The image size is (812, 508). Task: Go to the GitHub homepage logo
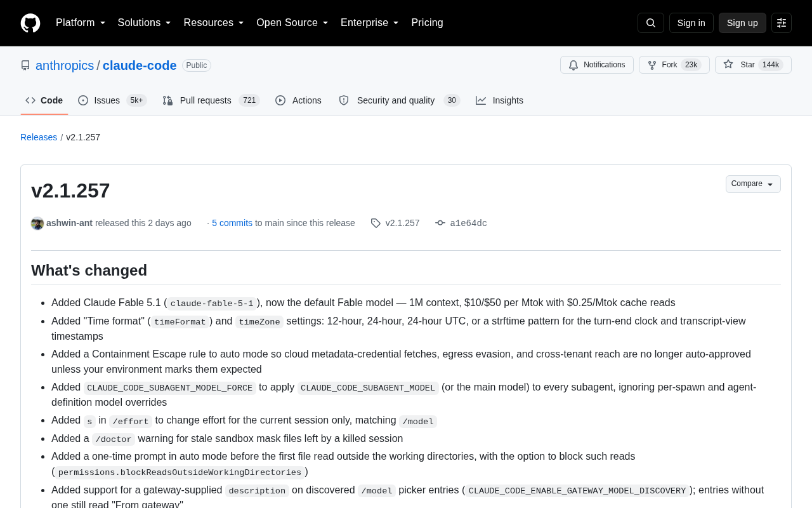pos(30,23)
